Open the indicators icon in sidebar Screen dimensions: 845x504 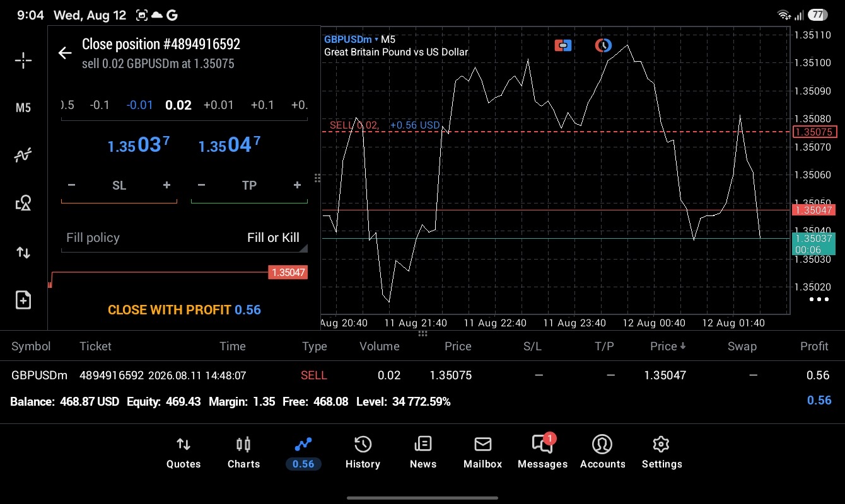[23, 155]
